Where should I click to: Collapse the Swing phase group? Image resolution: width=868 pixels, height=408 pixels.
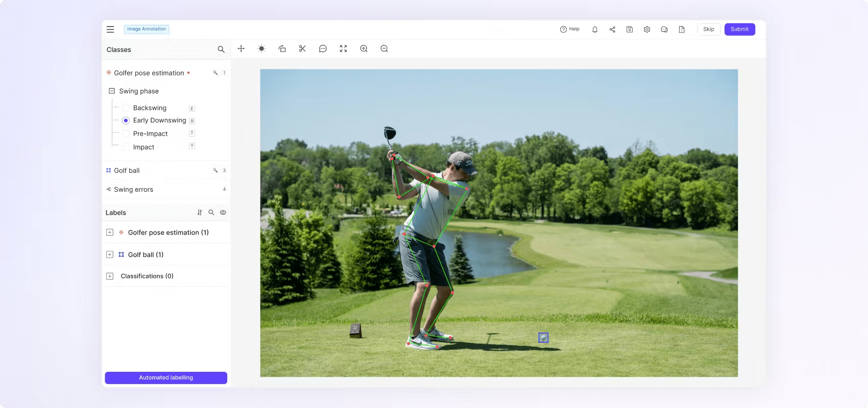pyautogui.click(x=112, y=91)
